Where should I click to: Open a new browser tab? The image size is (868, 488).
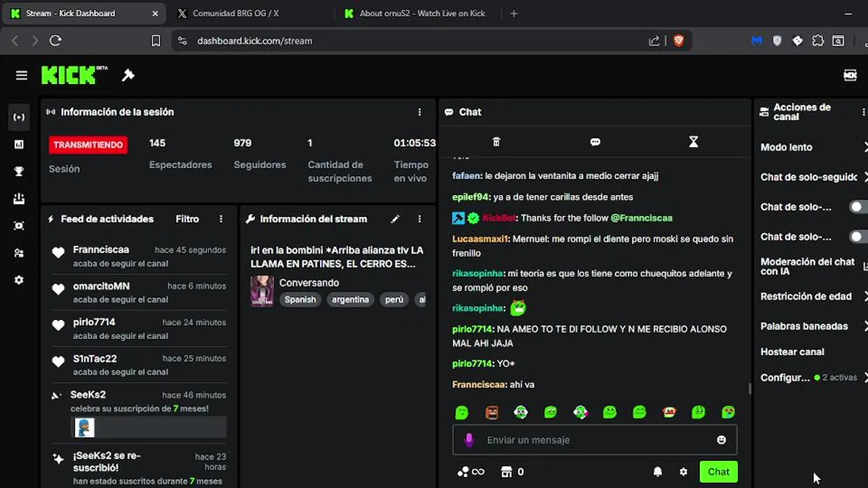[x=514, y=13]
